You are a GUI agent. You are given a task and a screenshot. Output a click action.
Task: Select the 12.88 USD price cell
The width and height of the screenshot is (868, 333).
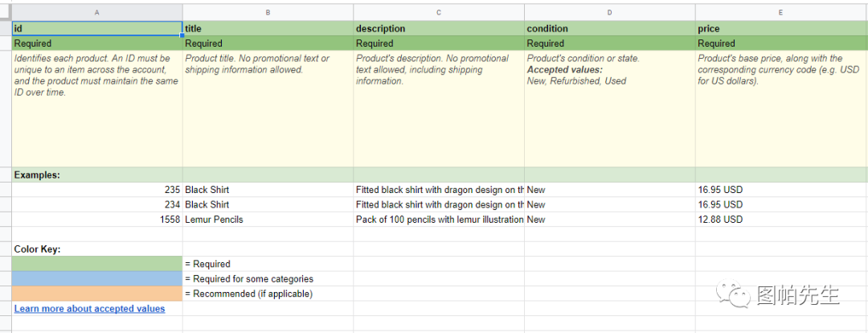pyautogui.click(x=781, y=220)
